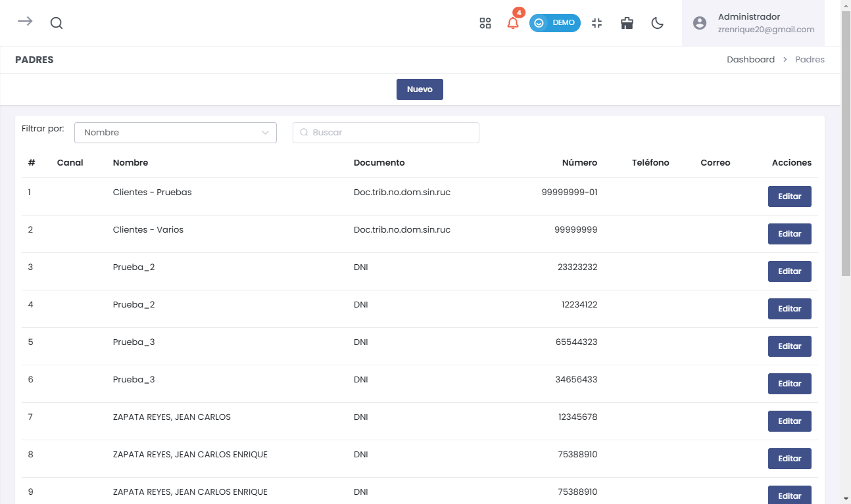The width and height of the screenshot is (851, 504).
Task: Open the notifications bell
Action: pos(513,23)
